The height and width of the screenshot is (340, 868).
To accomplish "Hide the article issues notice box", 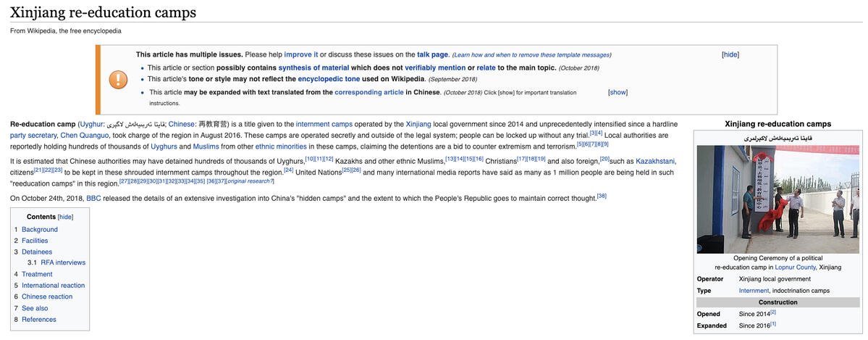I will [730, 54].
